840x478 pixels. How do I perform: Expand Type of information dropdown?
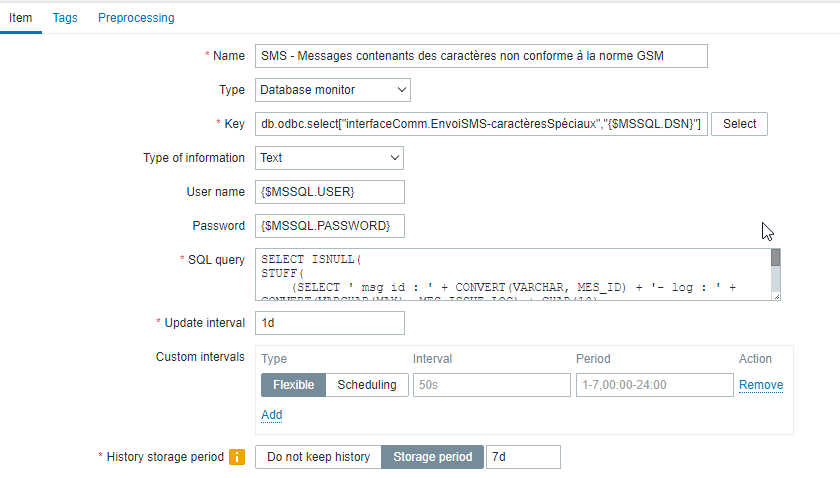pyautogui.click(x=329, y=158)
